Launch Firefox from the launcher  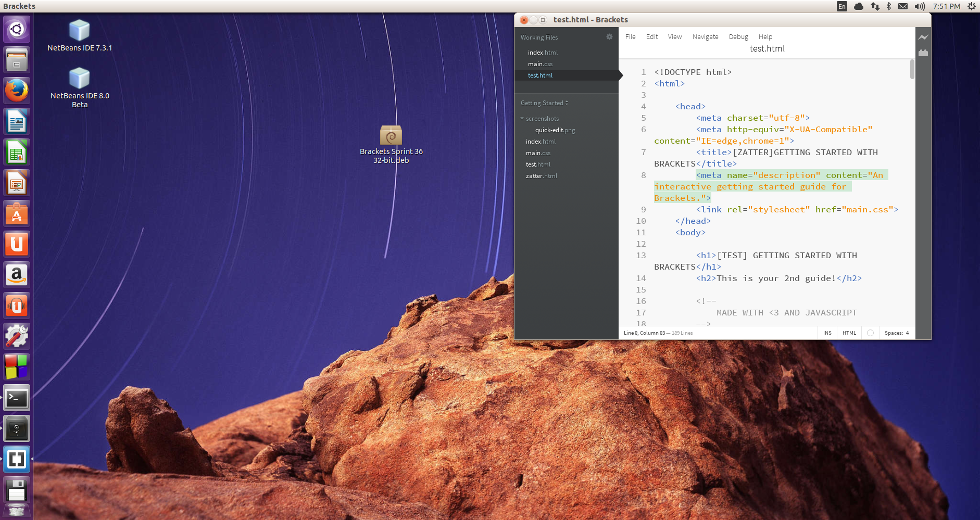click(x=17, y=91)
